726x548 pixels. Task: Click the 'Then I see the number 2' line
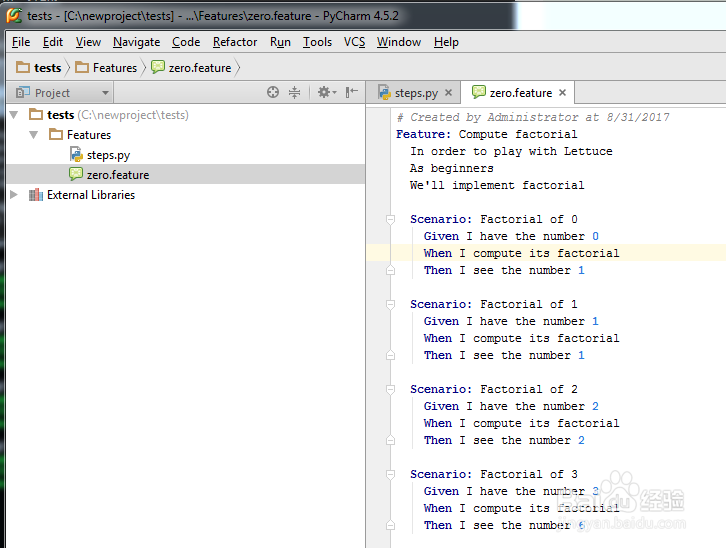pyautogui.click(x=504, y=440)
